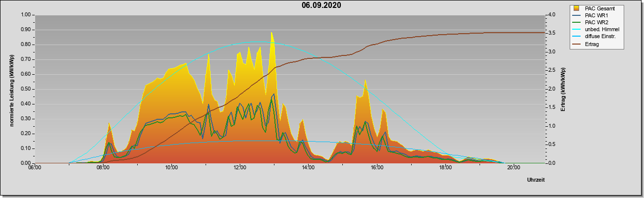The image size is (644, 198).
Task: Click the Uhrzeit x-axis label
Action: [536, 180]
